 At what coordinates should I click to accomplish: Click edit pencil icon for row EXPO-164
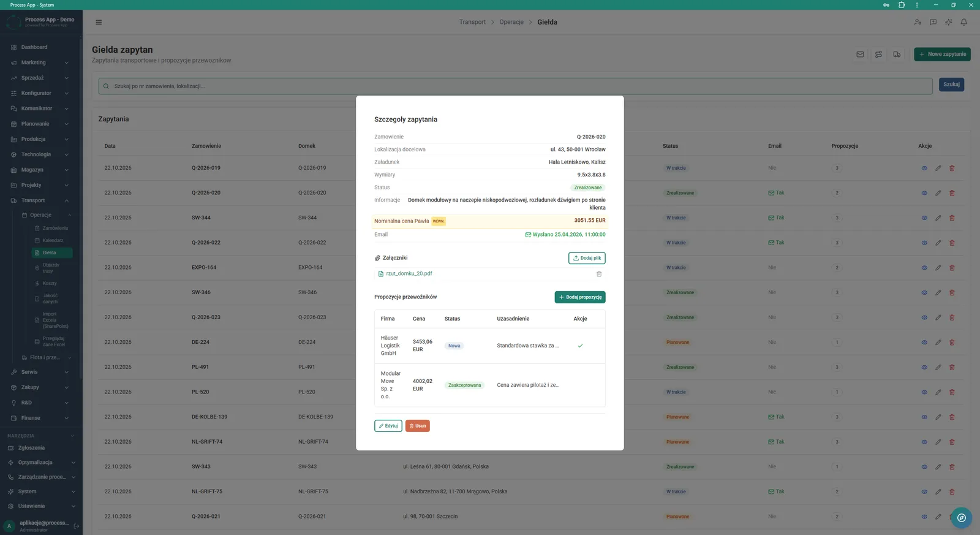(938, 268)
